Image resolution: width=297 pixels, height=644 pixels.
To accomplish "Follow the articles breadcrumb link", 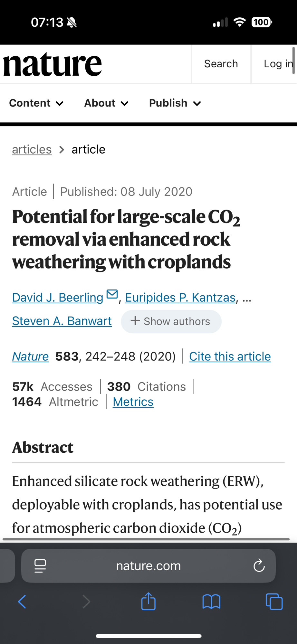I will (32, 149).
